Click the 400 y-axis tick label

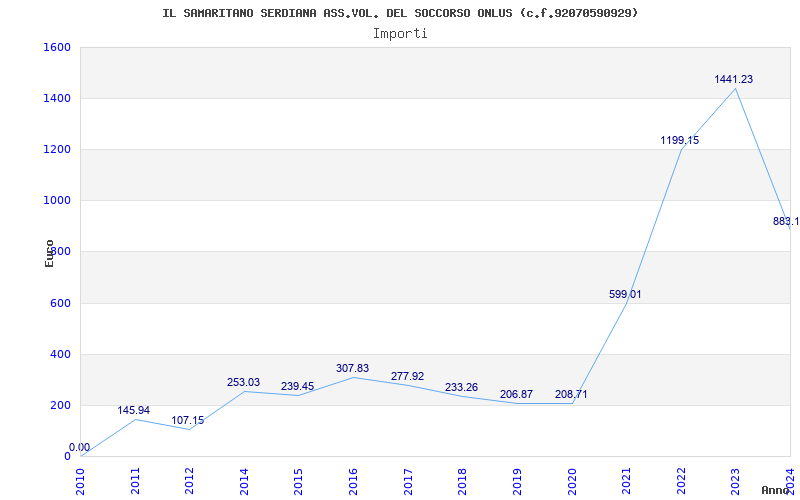pyautogui.click(x=61, y=354)
